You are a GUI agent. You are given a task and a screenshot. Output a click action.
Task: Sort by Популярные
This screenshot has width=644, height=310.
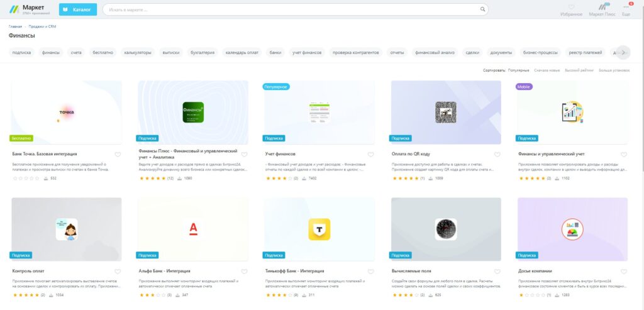point(518,70)
